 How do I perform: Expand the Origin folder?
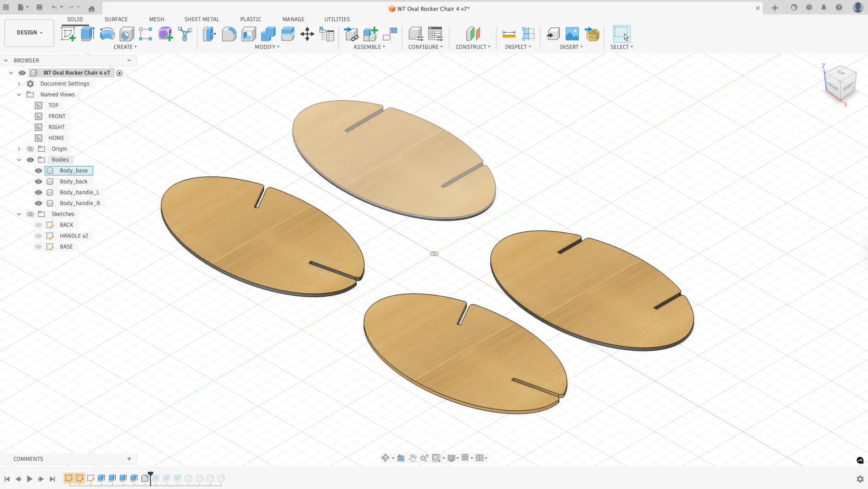19,148
